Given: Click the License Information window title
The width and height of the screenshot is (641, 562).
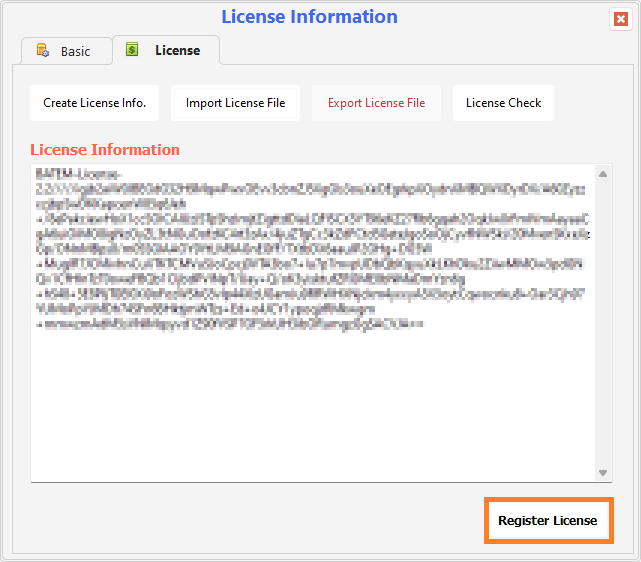Looking at the screenshot, I should (x=309, y=17).
